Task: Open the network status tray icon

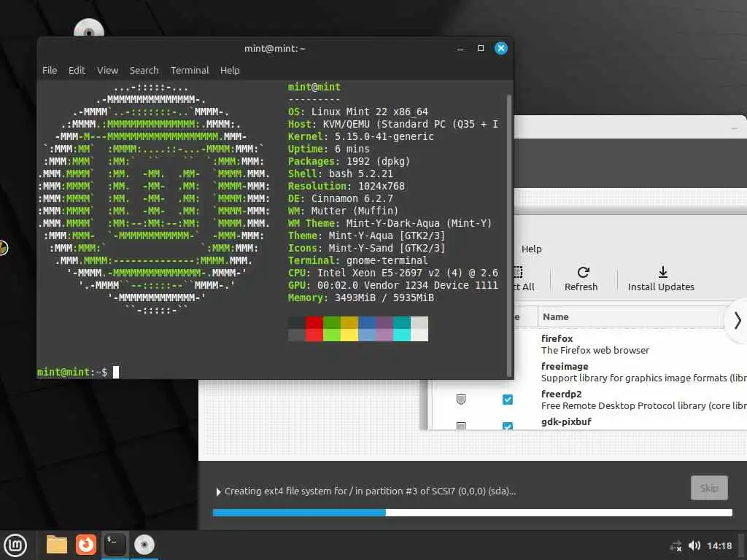Action: (x=676, y=545)
